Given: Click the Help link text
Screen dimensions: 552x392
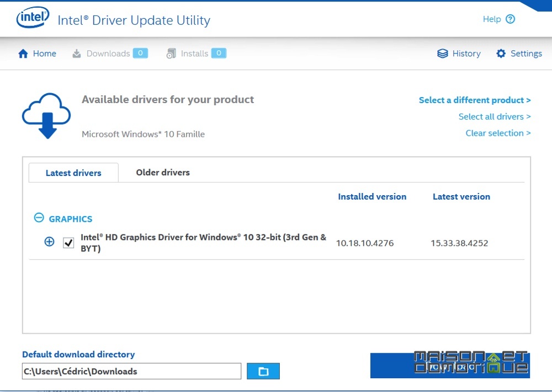Looking at the screenshot, I should click(492, 19).
